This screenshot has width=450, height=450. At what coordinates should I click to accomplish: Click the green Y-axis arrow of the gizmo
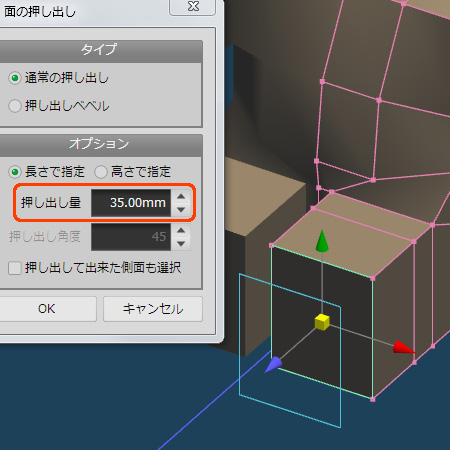click(322, 241)
